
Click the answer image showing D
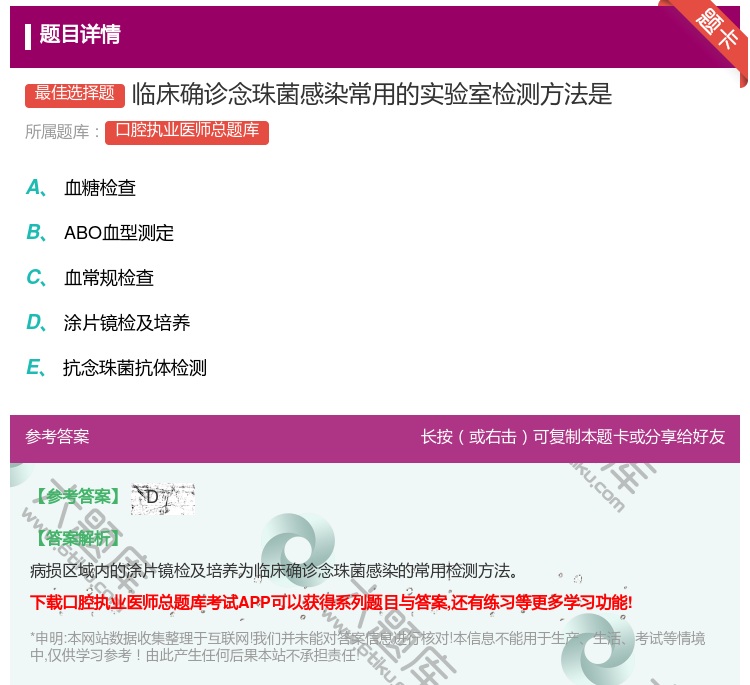click(163, 499)
